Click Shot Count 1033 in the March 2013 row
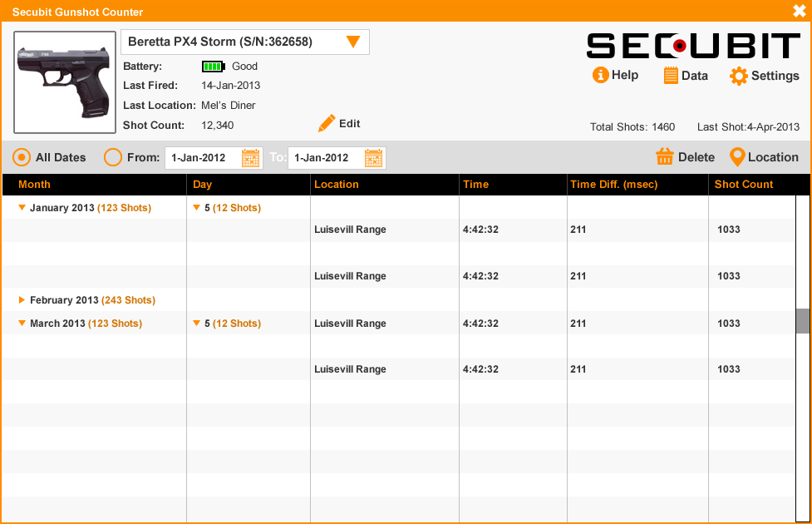 (729, 324)
